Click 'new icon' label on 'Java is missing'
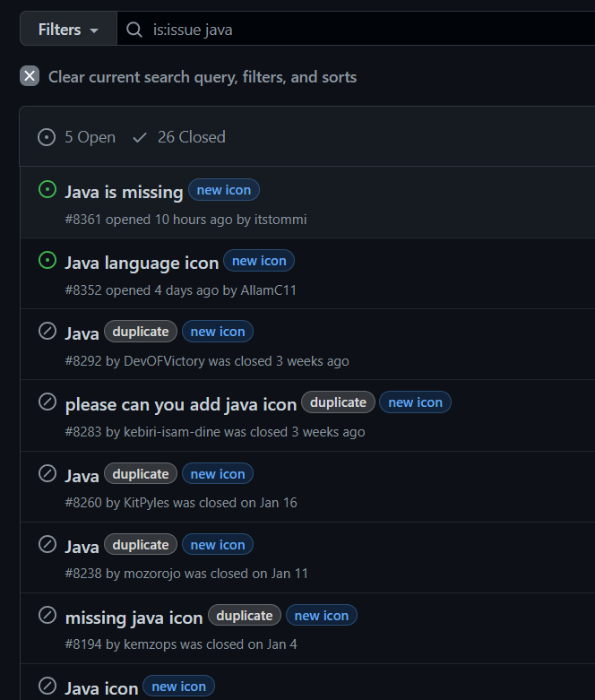The image size is (595, 700). 224,190
